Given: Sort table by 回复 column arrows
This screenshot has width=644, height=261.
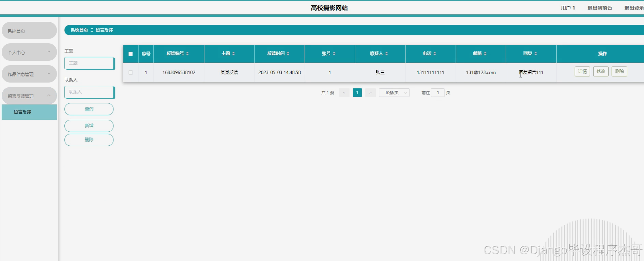Looking at the screenshot, I should tap(535, 54).
